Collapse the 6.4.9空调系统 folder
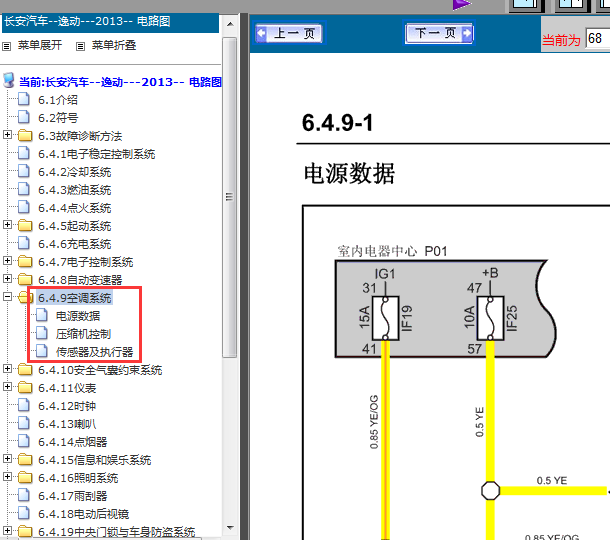This screenshot has height=540, width=610. [x=7, y=296]
